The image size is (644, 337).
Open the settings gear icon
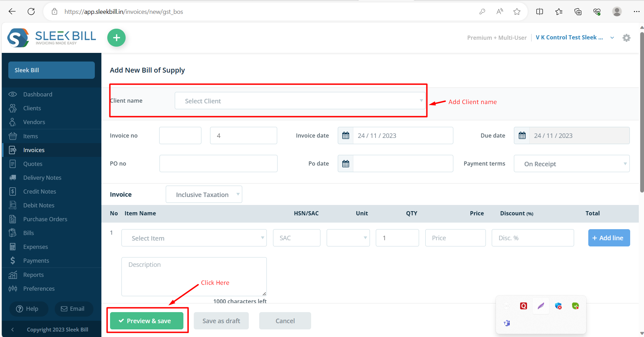(626, 38)
